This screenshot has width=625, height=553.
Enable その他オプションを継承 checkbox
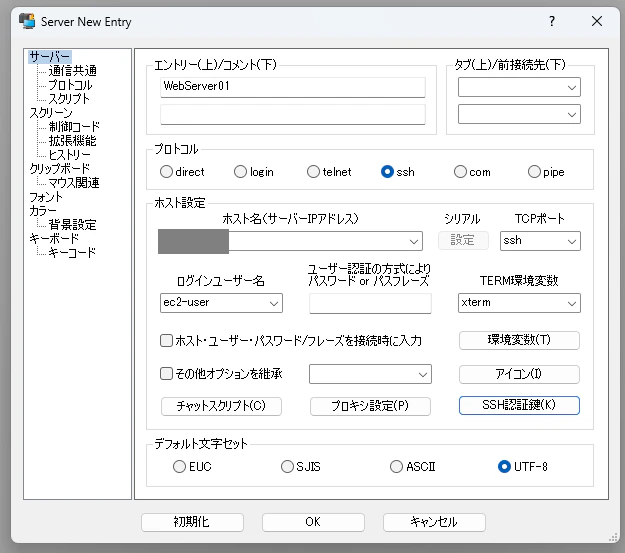point(166,374)
